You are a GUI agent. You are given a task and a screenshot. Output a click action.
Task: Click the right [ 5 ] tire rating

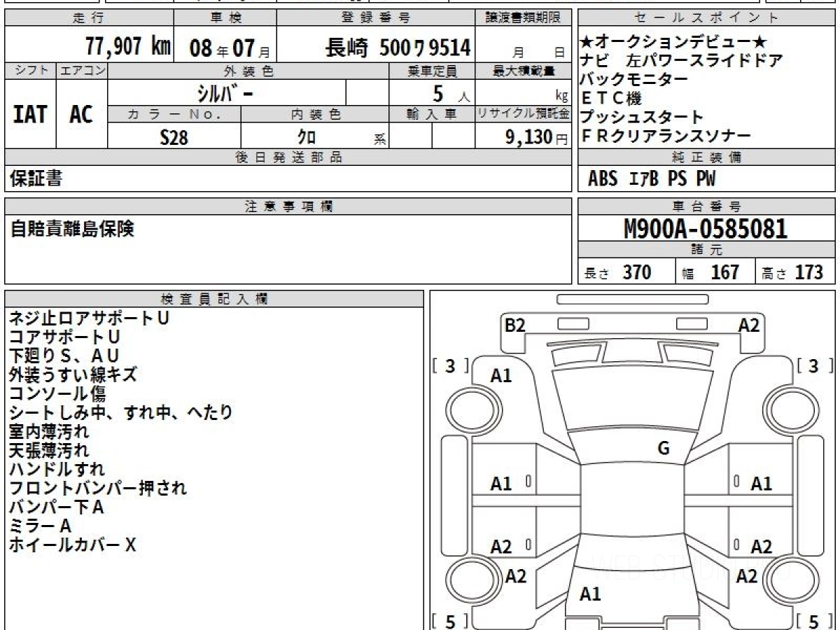click(813, 620)
